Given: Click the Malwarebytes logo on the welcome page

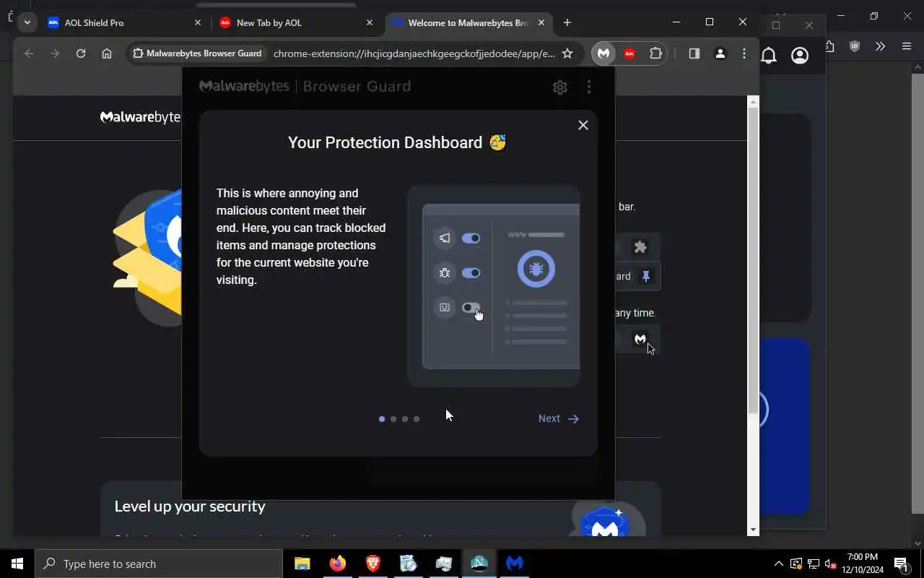Looking at the screenshot, I should point(140,117).
